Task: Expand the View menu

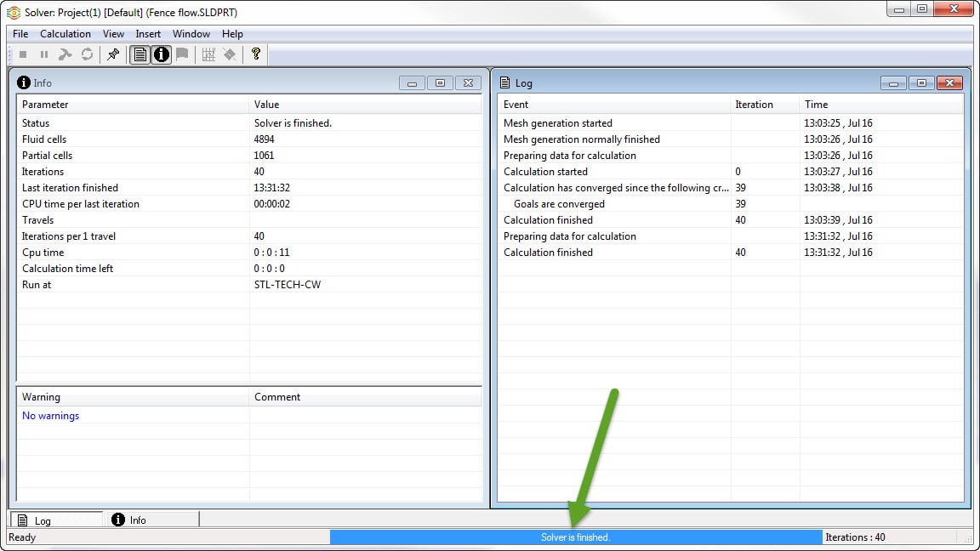Action: [x=113, y=34]
